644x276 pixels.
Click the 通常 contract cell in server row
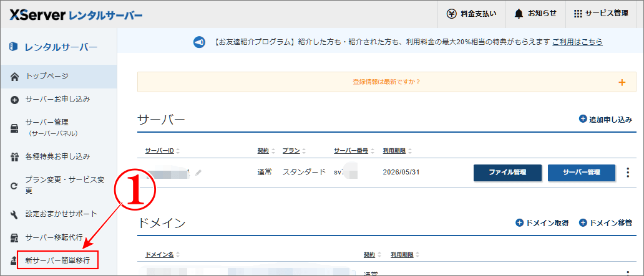coord(265,172)
